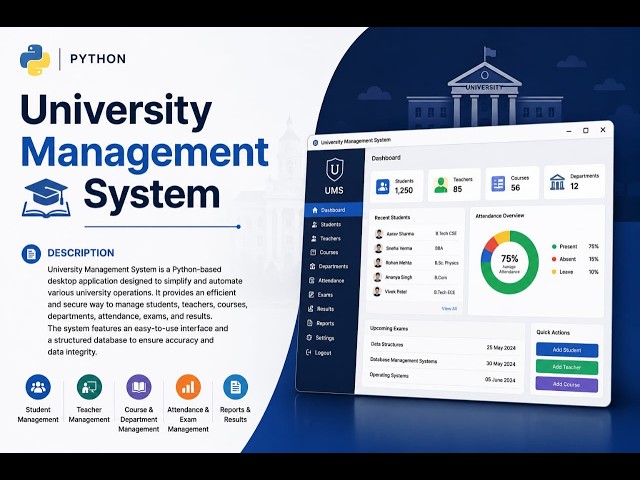Click green Present legend dot
The width and height of the screenshot is (640, 480).
(x=554, y=247)
